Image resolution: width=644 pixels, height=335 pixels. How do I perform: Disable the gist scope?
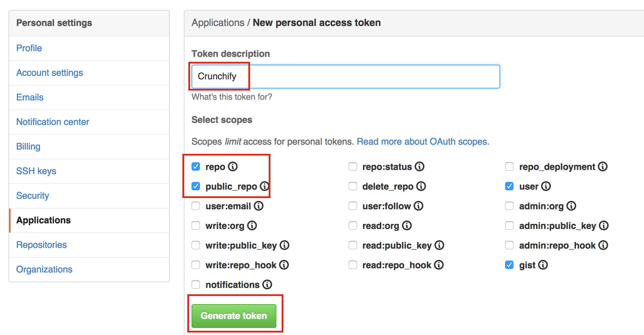click(509, 265)
